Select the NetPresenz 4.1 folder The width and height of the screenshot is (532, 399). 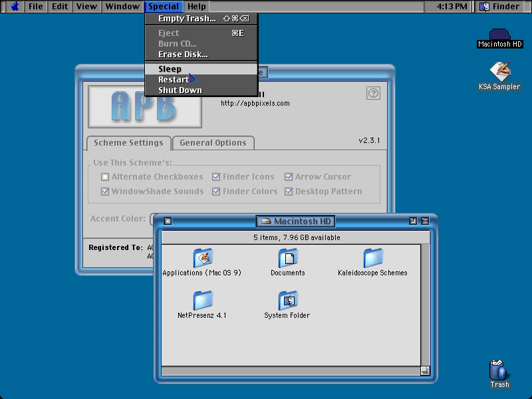(x=202, y=305)
